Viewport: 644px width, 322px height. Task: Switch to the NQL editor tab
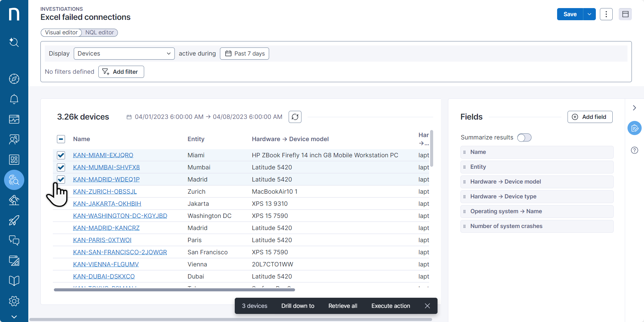tap(99, 32)
